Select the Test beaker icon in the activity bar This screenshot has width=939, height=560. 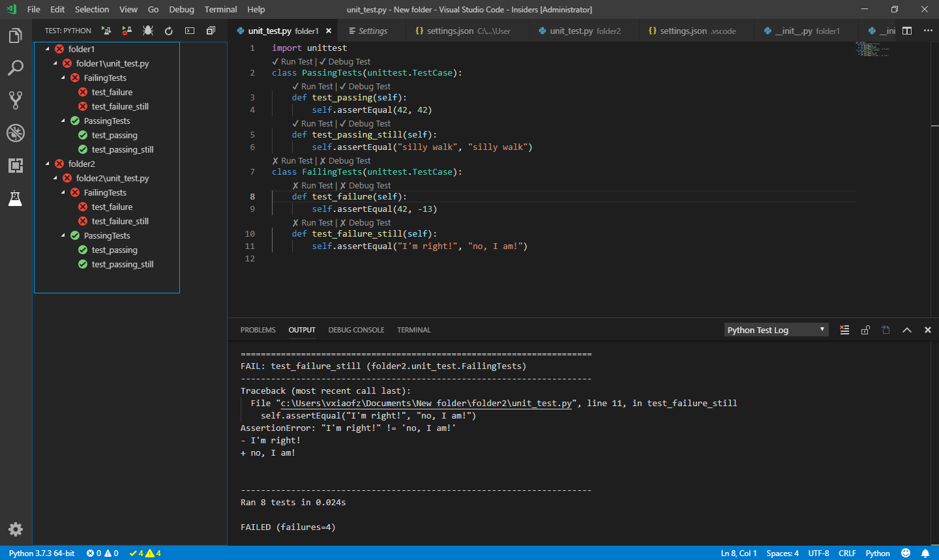(15, 198)
